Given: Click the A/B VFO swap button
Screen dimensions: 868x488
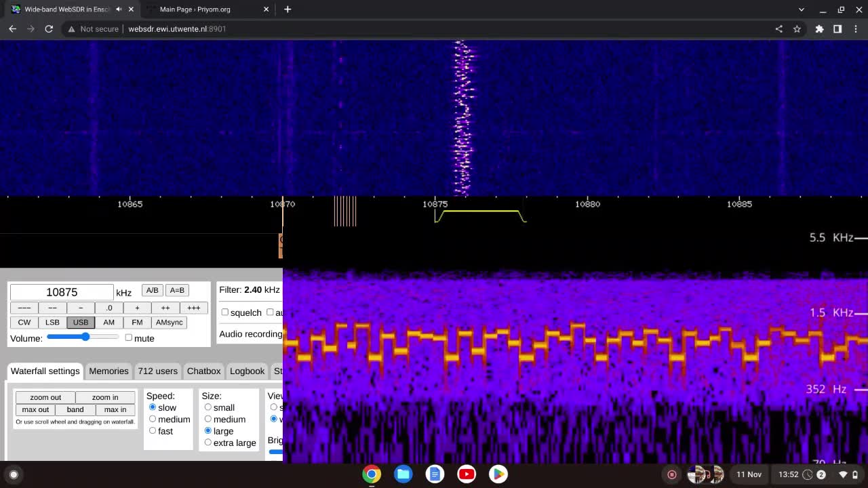Looking at the screenshot, I should (x=152, y=290).
